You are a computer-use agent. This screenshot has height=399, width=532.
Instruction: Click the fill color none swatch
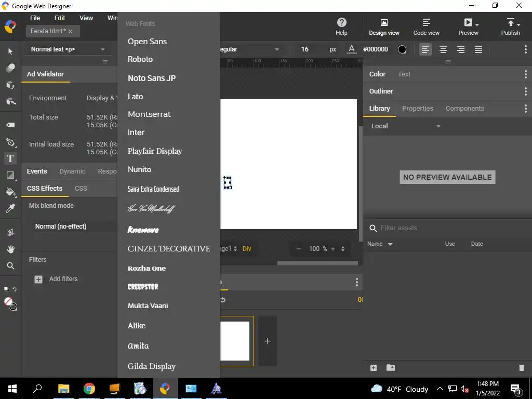point(8,302)
